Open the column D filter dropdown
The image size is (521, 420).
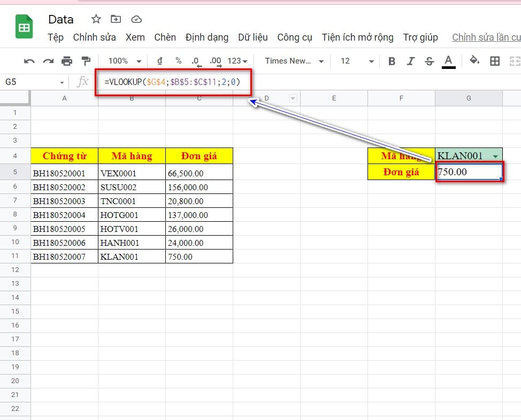[x=293, y=98]
